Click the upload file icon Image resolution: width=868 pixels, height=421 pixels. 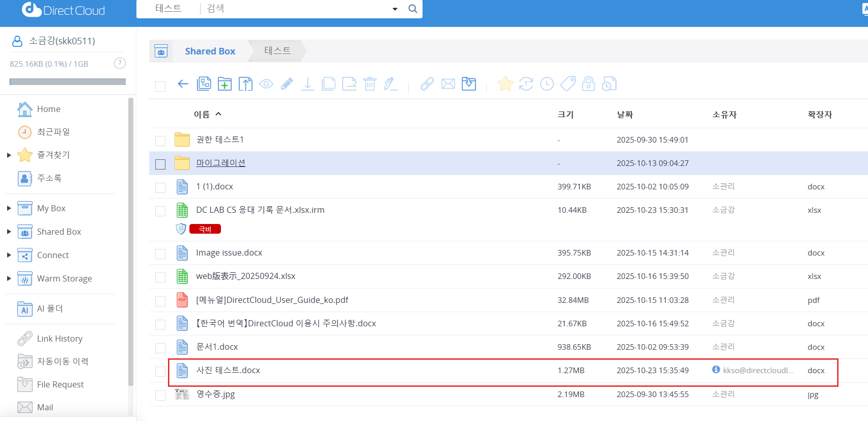click(245, 84)
